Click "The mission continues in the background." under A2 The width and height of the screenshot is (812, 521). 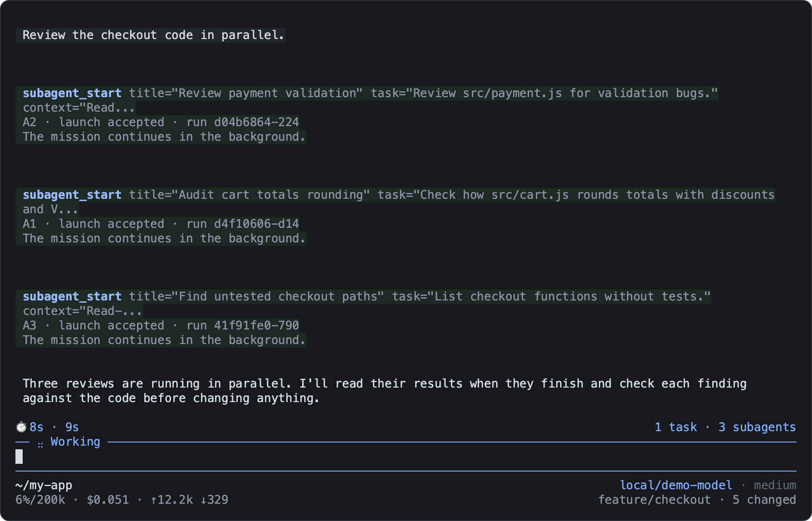(164, 137)
